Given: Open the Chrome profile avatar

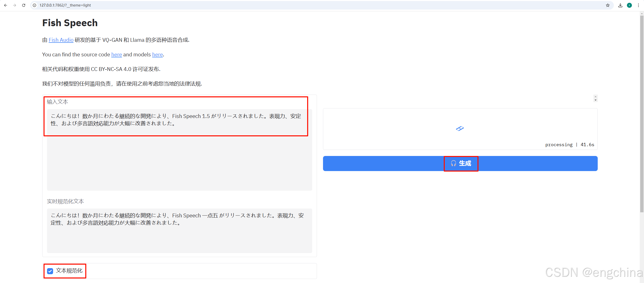Looking at the screenshot, I should pos(629,5).
